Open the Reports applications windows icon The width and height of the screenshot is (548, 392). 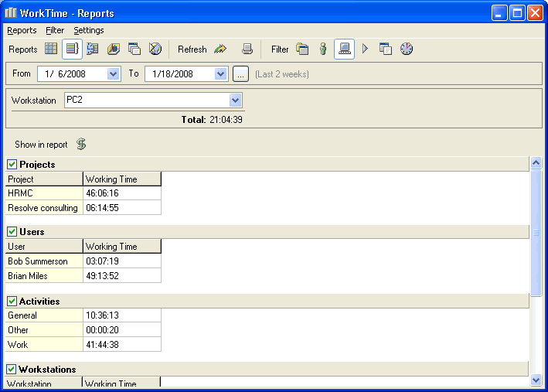pos(134,49)
